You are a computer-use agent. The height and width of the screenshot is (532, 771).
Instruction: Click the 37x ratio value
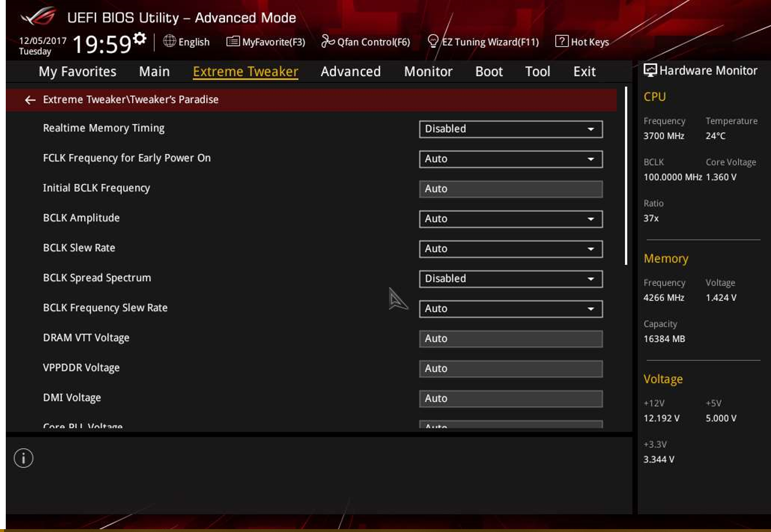(651, 219)
